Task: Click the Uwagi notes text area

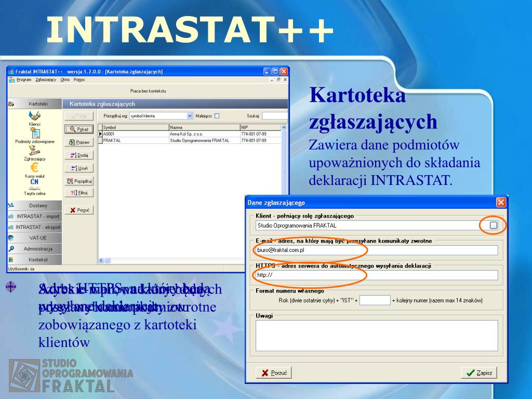Action: point(377,336)
